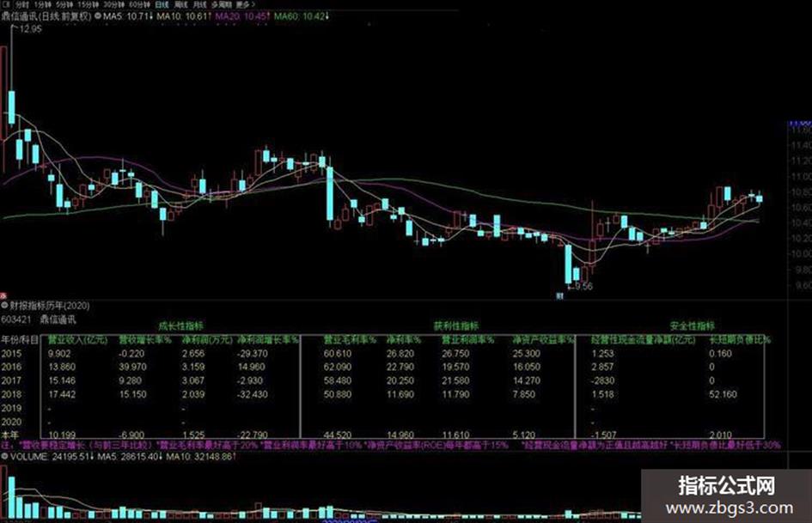Image resolution: width=812 pixels, height=523 pixels.
Task: Switch to the 周线 weekly chart tab
Action: [x=180, y=4]
